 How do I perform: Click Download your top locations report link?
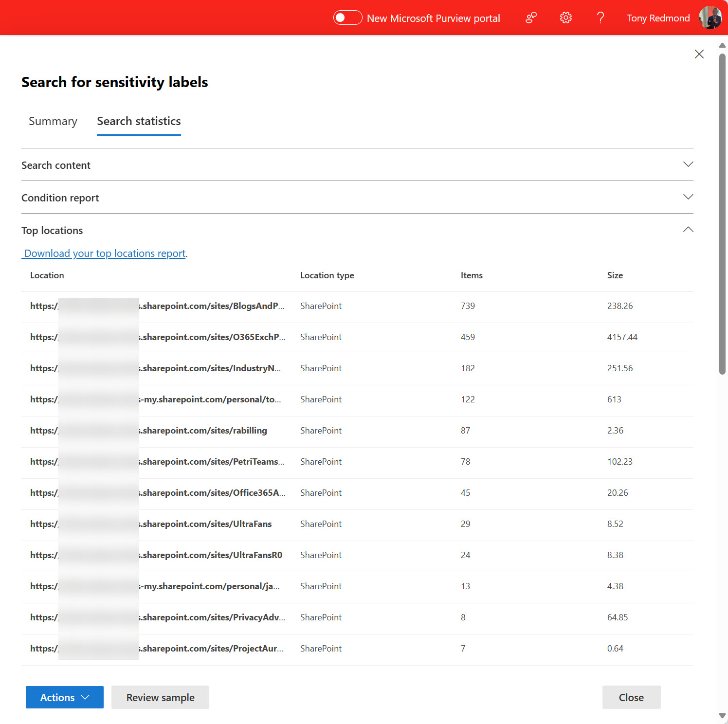tap(105, 253)
